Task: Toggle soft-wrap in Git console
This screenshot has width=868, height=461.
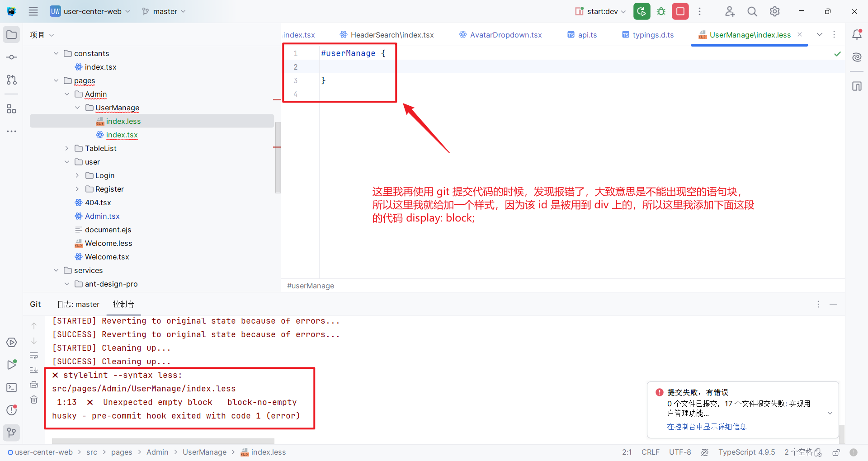Action: 34,356
